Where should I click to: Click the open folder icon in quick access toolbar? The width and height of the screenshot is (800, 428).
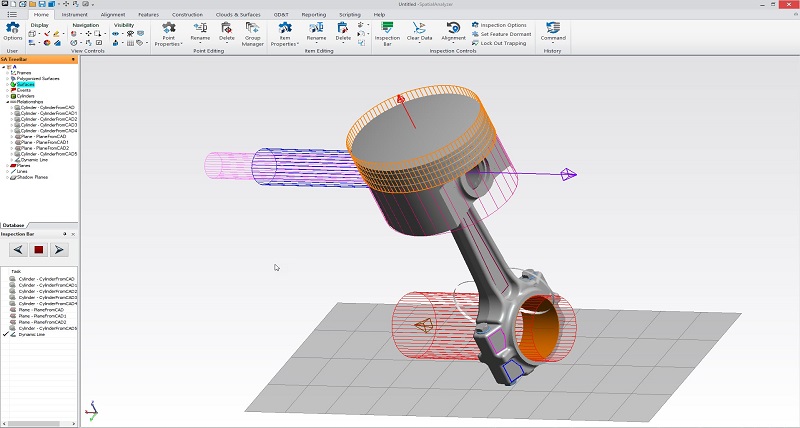32,4
